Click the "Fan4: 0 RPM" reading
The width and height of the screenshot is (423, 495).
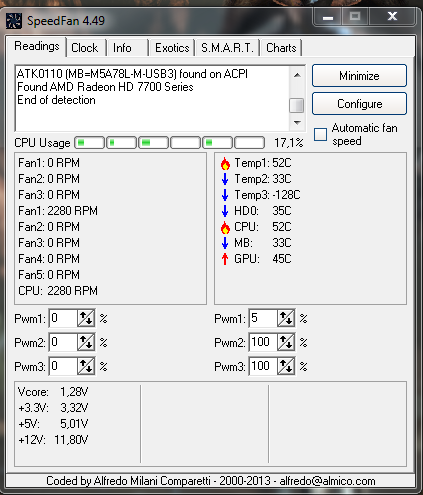(x=49, y=259)
